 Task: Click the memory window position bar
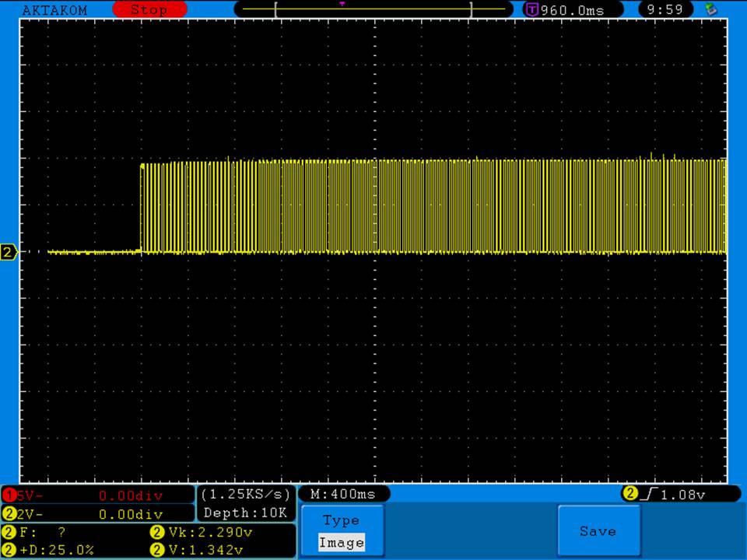click(373, 10)
